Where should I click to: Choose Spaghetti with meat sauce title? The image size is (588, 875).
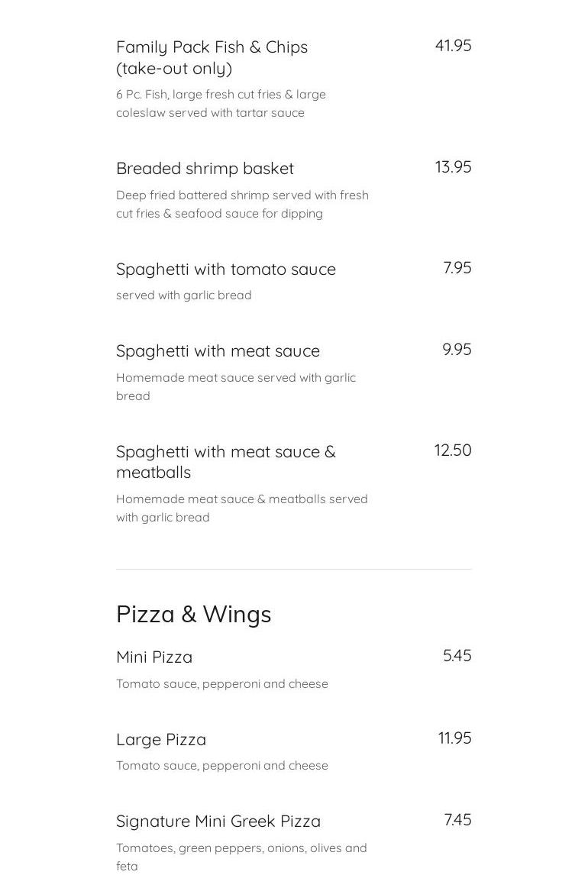(x=218, y=351)
